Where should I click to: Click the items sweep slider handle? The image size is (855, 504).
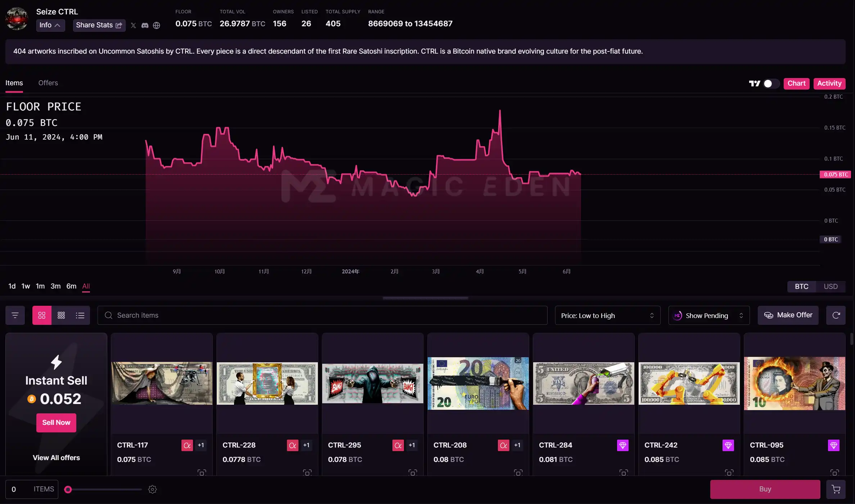pos(68,489)
